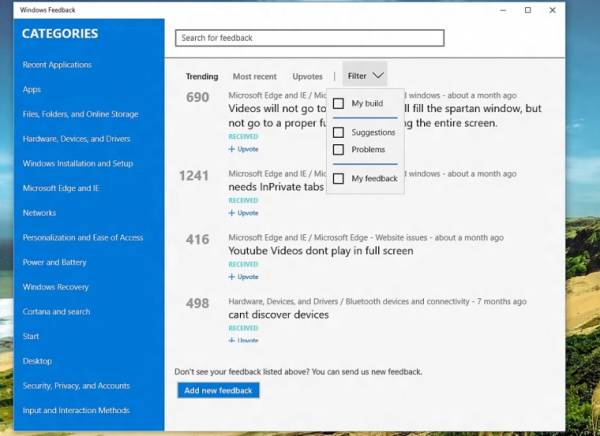Image resolution: width=600 pixels, height=436 pixels.
Task: Open the cant discover devices feedback
Action: [279, 315]
